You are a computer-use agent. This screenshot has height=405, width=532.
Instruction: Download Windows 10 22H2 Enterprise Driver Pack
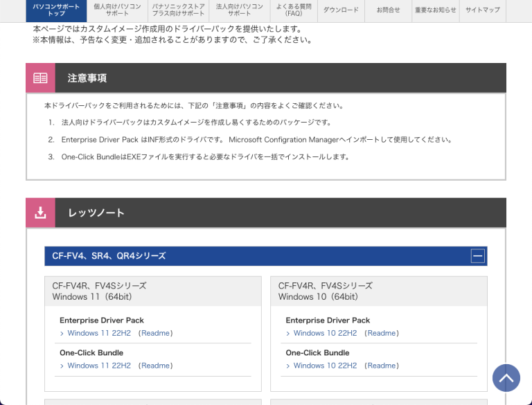click(x=325, y=333)
